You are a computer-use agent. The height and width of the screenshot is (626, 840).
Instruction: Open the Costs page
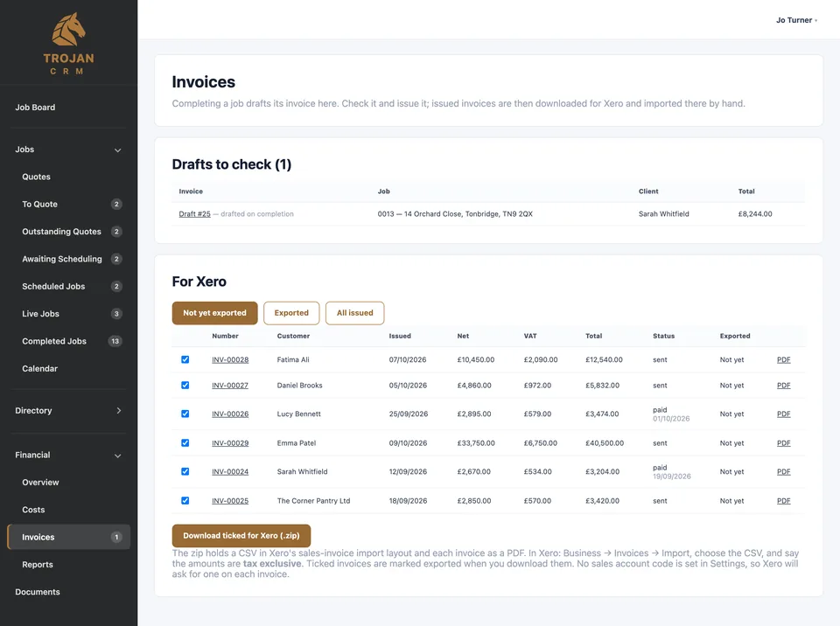(33, 510)
